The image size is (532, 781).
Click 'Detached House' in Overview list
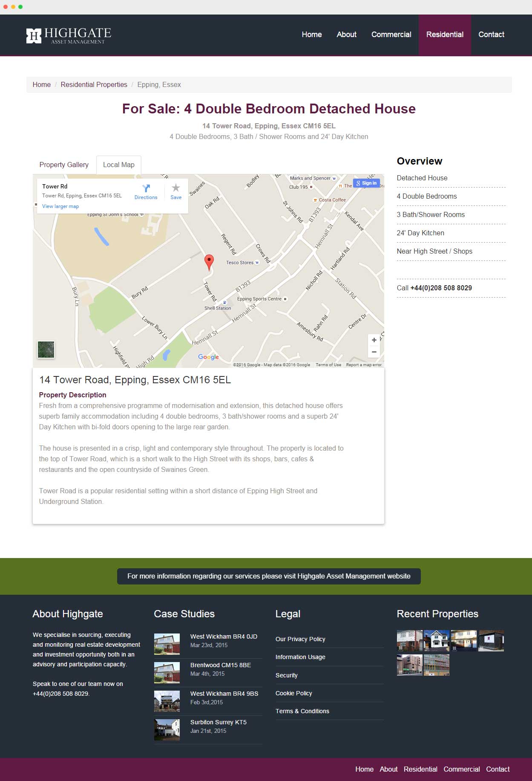[x=422, y=178]
